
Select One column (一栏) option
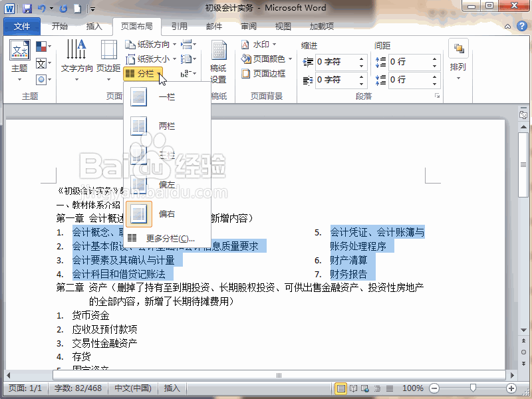point(167,97)
